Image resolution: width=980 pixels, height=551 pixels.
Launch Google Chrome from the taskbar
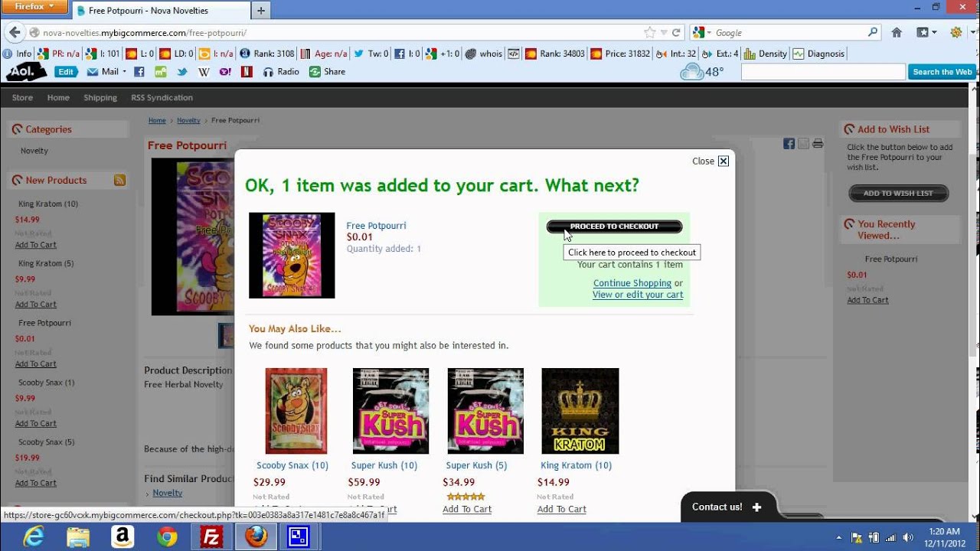(167, 537)
